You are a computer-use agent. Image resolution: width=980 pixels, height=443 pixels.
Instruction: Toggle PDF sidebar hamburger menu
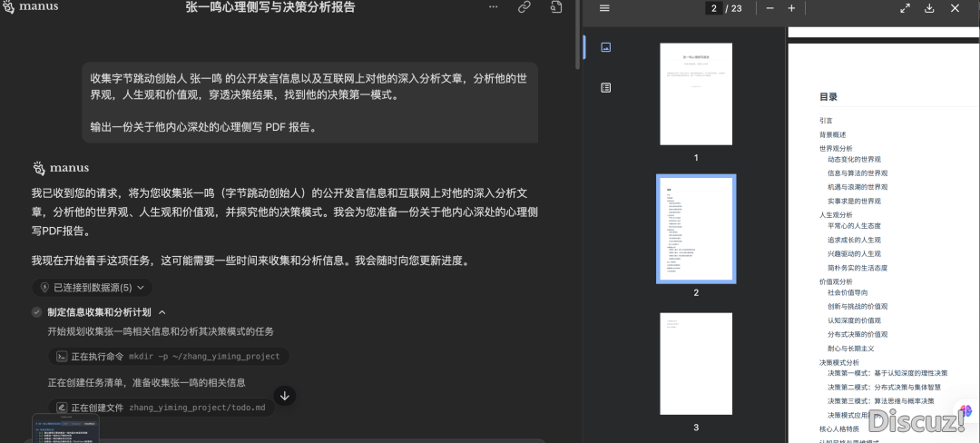pyautogui.click(x=604, y=8)
